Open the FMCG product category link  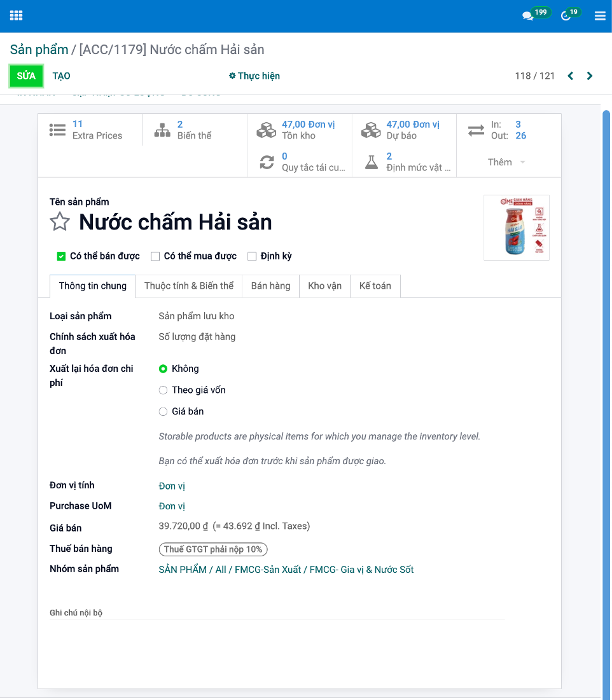(x=286, y=570)
